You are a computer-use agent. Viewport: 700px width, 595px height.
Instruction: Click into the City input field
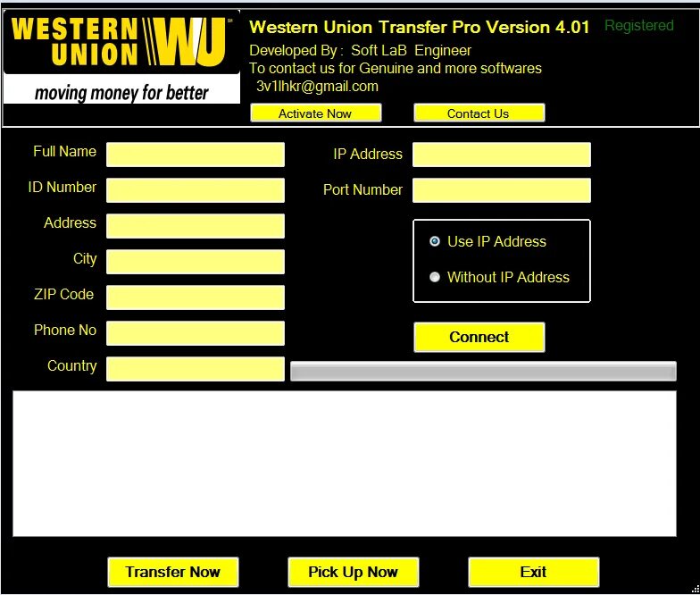tap(195, 262)
